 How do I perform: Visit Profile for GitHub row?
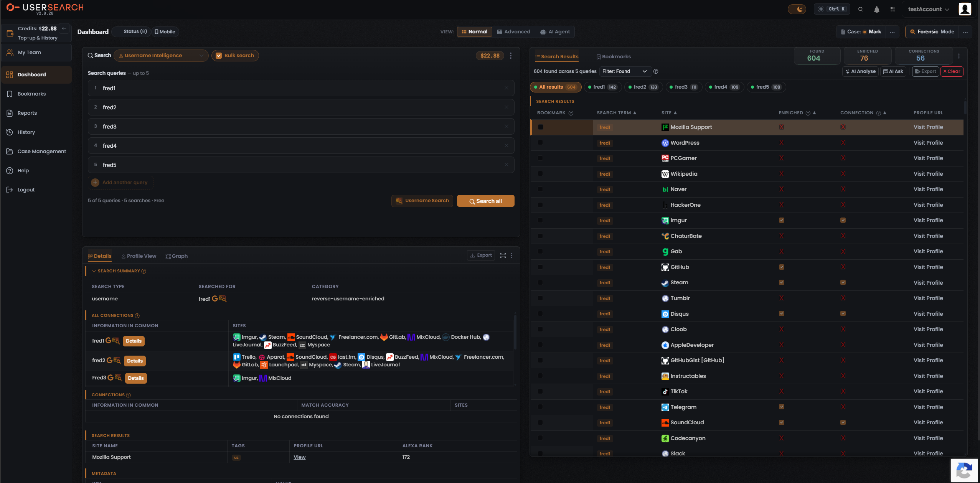click(x=928, y=267)
